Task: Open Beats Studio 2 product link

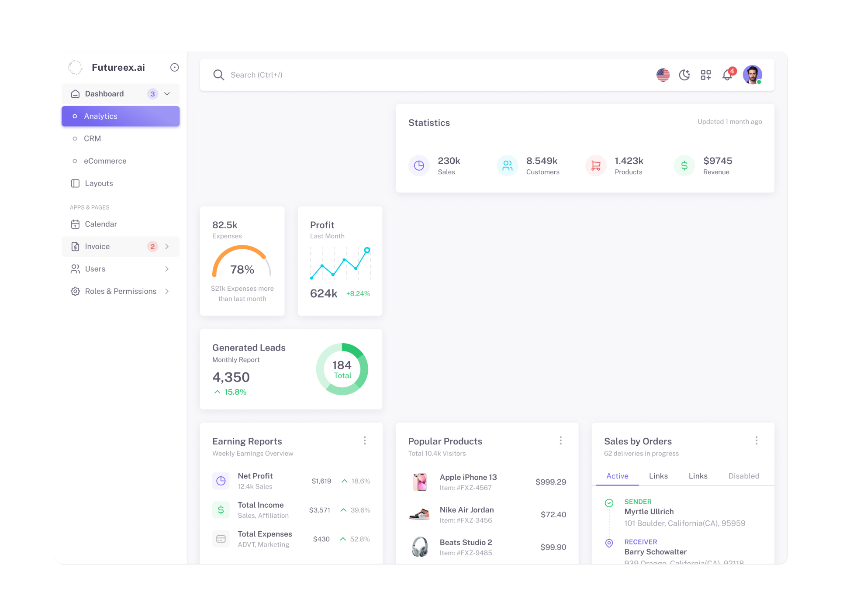Action: coord(466,542)
